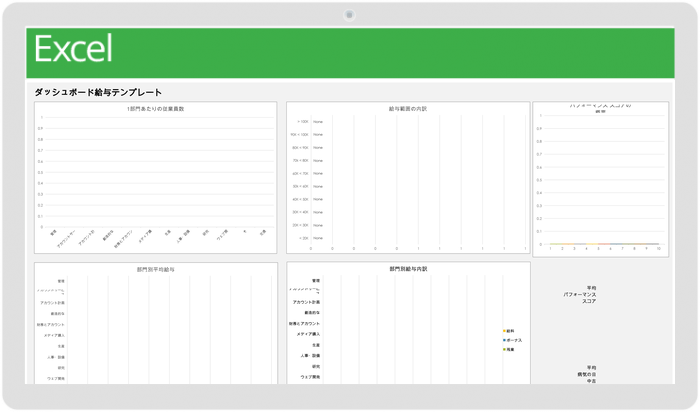Click the colored data line in performance score chart

tap(604, 244)
